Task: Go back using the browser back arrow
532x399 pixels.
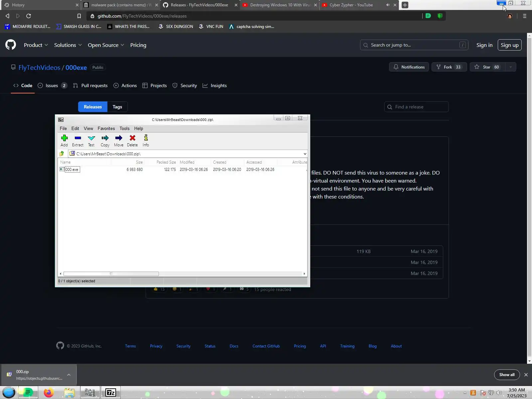Action: tap(7, 16)
